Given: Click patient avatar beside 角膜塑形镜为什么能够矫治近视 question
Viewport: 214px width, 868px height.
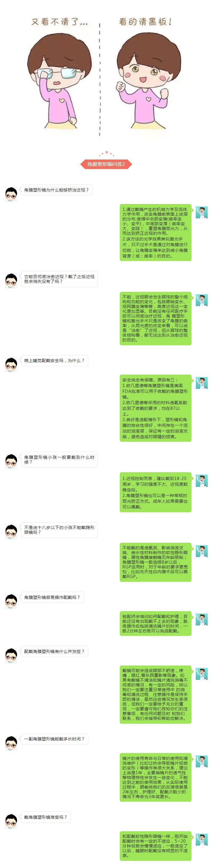Looking at the screenshot, I should (x=11, y=194).
